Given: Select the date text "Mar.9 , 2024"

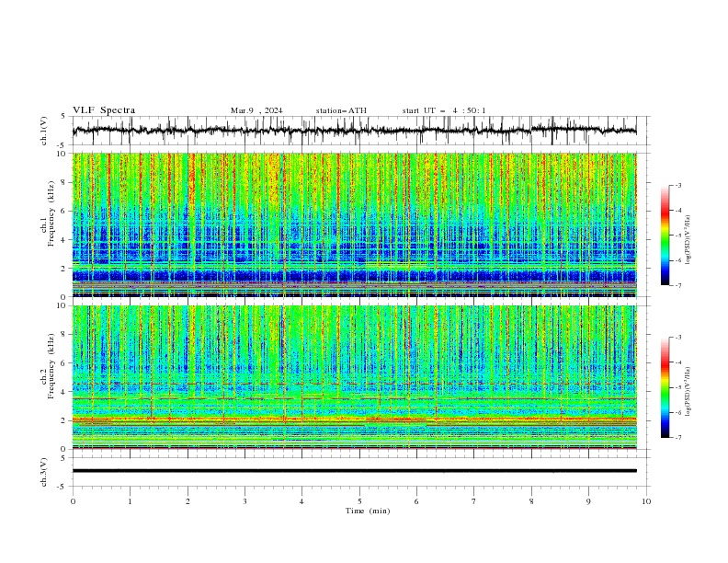Looking at the screenshot, I should (x=256, y=110).
